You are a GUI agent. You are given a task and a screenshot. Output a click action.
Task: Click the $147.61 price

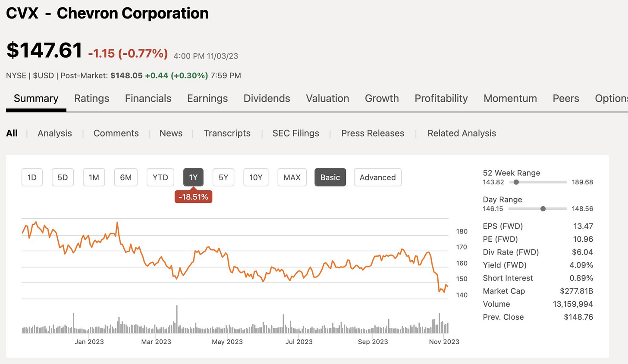pyautogui.click(x=44, y=50)
